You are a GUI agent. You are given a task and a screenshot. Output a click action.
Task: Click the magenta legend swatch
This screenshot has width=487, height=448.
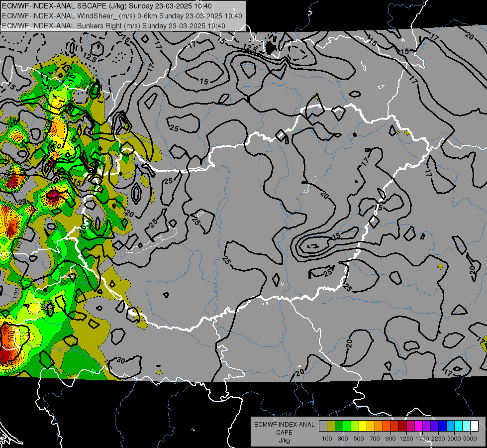[418, 426]
